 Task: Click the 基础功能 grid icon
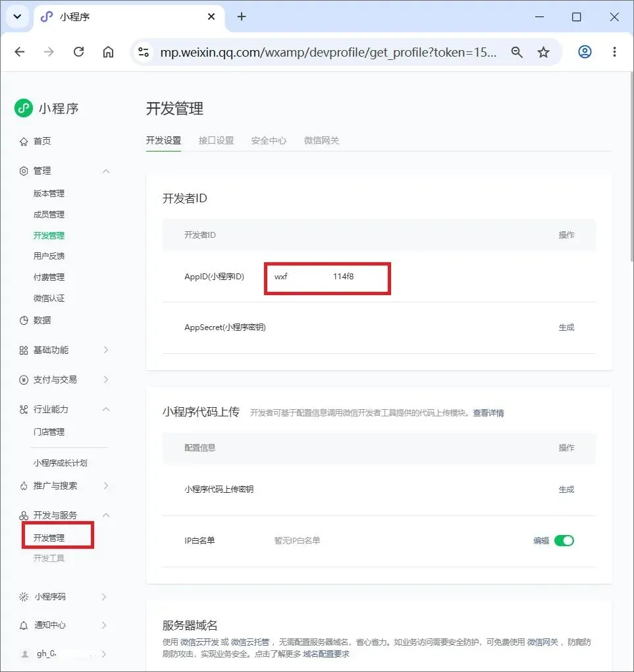click(24, 350)
